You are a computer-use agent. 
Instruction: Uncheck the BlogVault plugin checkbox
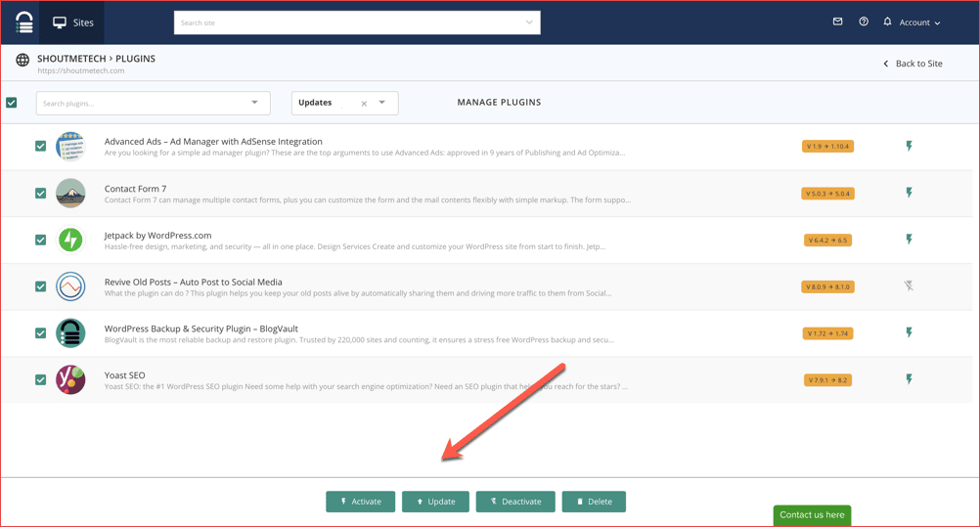point(41,333)
